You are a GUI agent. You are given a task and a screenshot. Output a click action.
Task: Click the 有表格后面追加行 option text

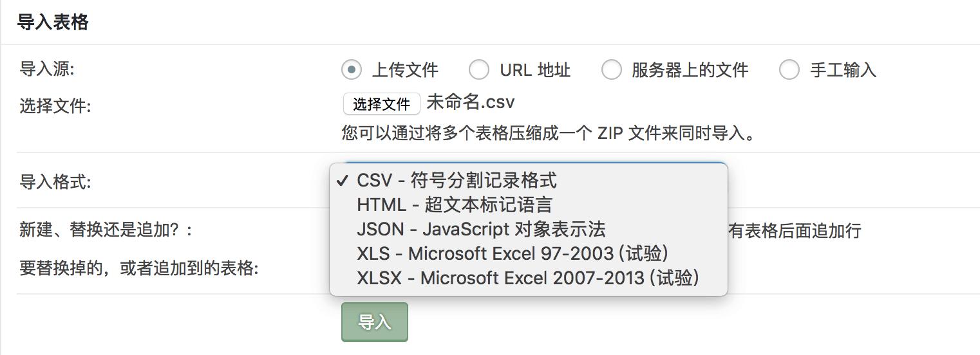point(795,231)
